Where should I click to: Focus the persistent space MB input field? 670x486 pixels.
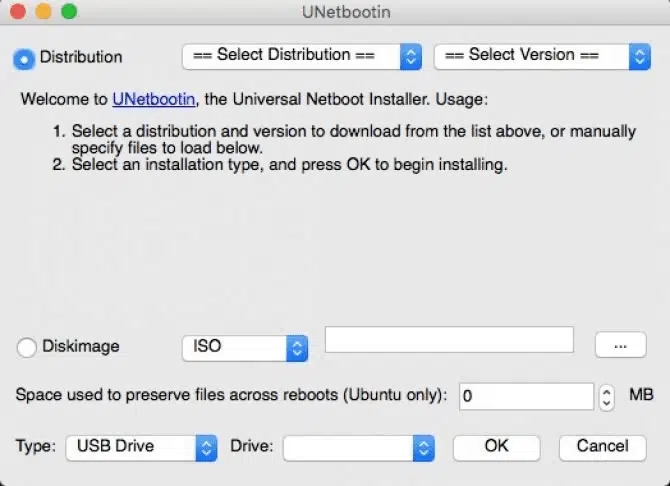click(x=526, y=396)
